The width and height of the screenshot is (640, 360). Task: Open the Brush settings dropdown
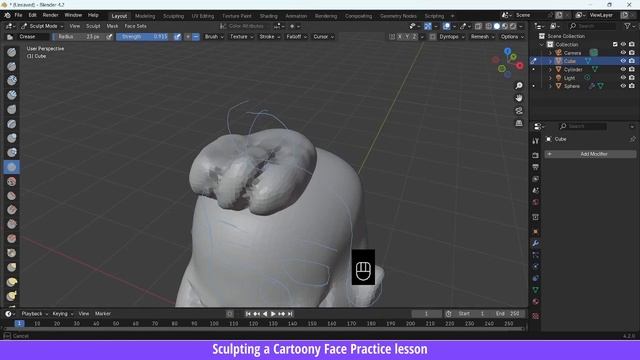coord(214,37)
